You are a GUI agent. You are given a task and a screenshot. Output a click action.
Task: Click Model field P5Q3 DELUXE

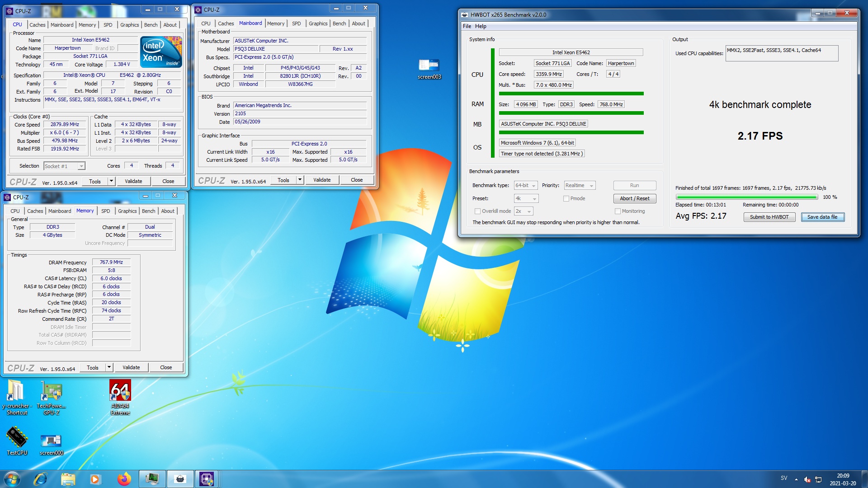click(x=275, y=49)
